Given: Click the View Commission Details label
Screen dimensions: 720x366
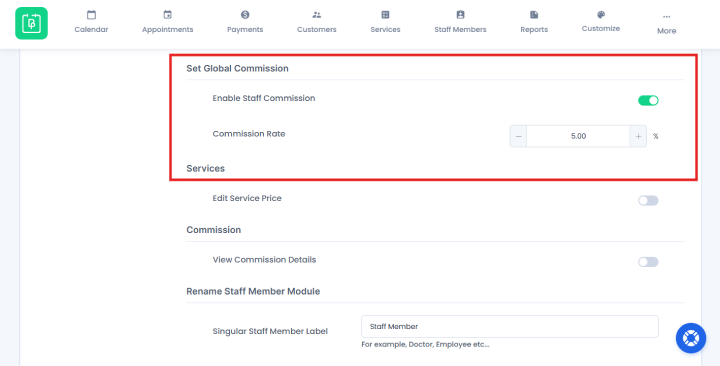Looking at the screenshot, I should 264,260.
